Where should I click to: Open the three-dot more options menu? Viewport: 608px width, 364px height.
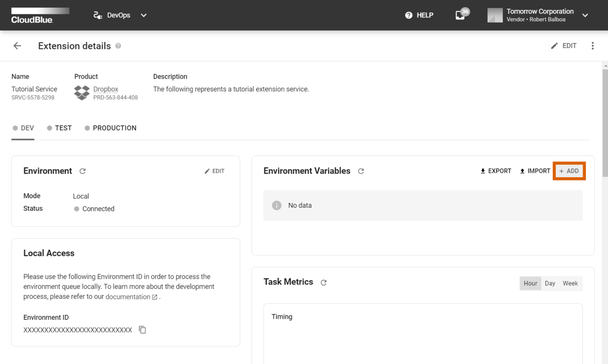tap(593, 46)
